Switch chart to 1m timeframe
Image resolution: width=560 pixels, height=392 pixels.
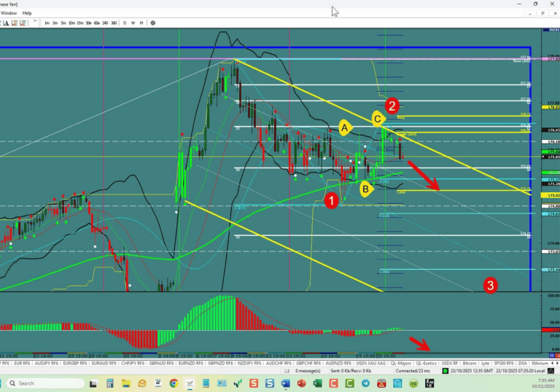coord(47,23)
